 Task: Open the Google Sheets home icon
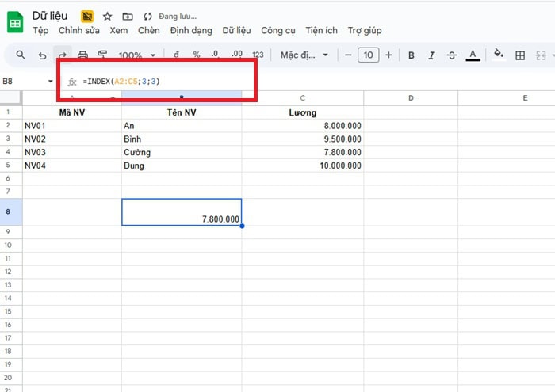(15, 22)
